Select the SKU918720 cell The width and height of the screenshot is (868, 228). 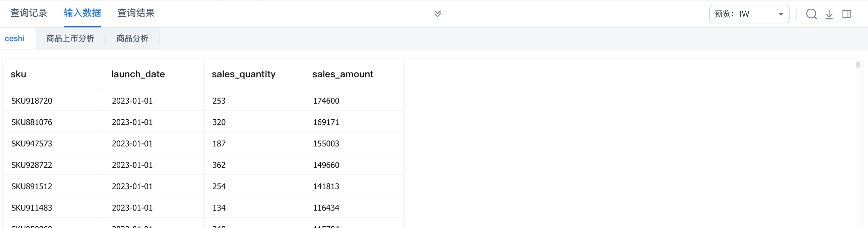pyautogui.click(x=32, y=101)
